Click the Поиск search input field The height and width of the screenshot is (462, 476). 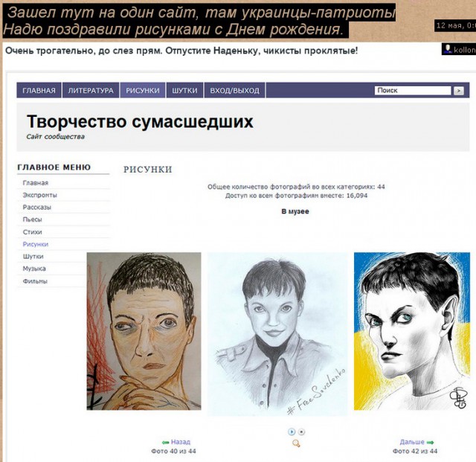coord(413,91)
